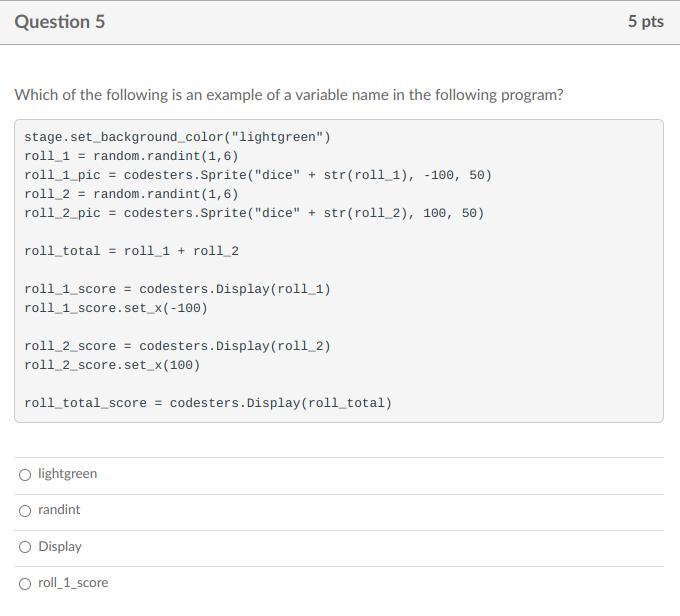Viewport: 680px width, 616px height.
Task: Mark the Display radio button
Action: [x=25, y=547]
